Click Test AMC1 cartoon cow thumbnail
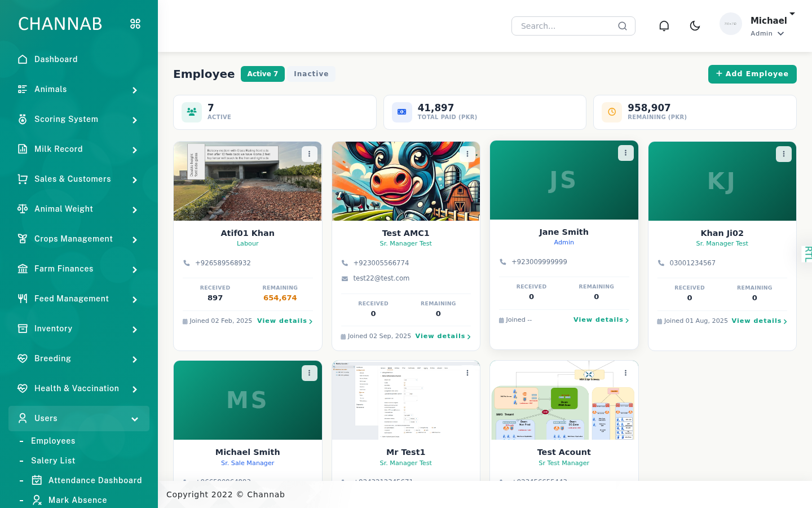812x508 pixels. coord(406,181)
